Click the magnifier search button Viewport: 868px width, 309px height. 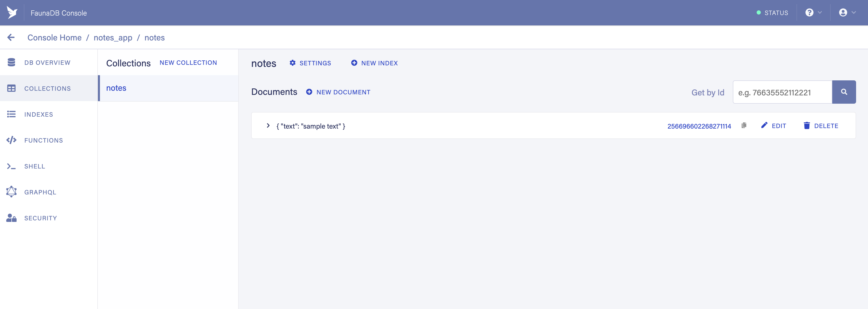coord(844,92)
